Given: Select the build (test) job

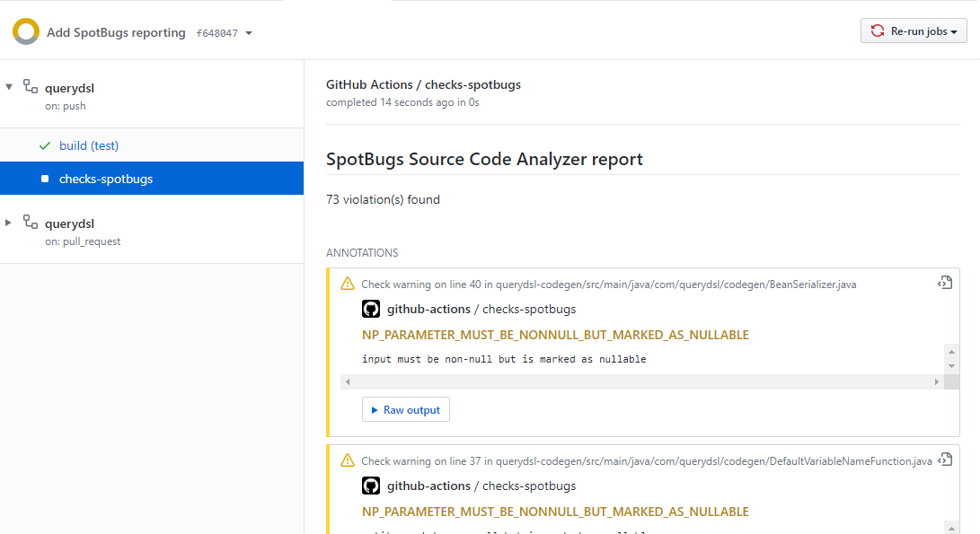Looking at the screenshot, I should click(89, 145).
